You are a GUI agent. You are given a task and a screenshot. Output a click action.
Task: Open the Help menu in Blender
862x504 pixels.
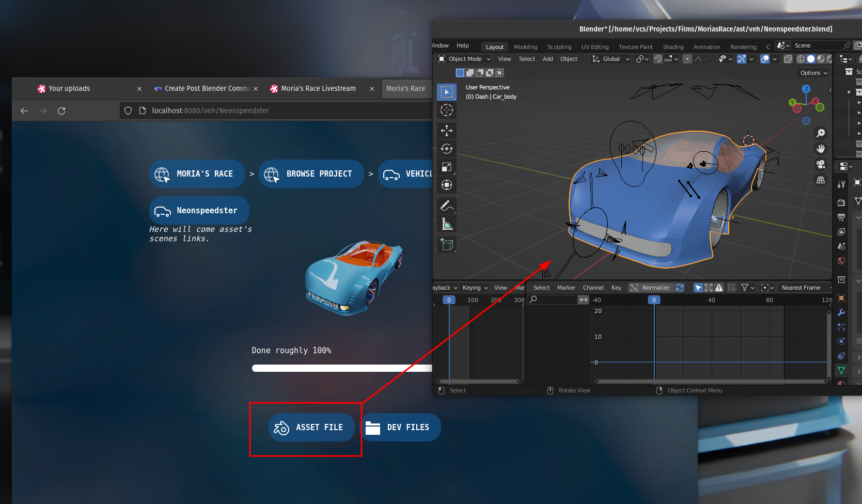(463, 45)
